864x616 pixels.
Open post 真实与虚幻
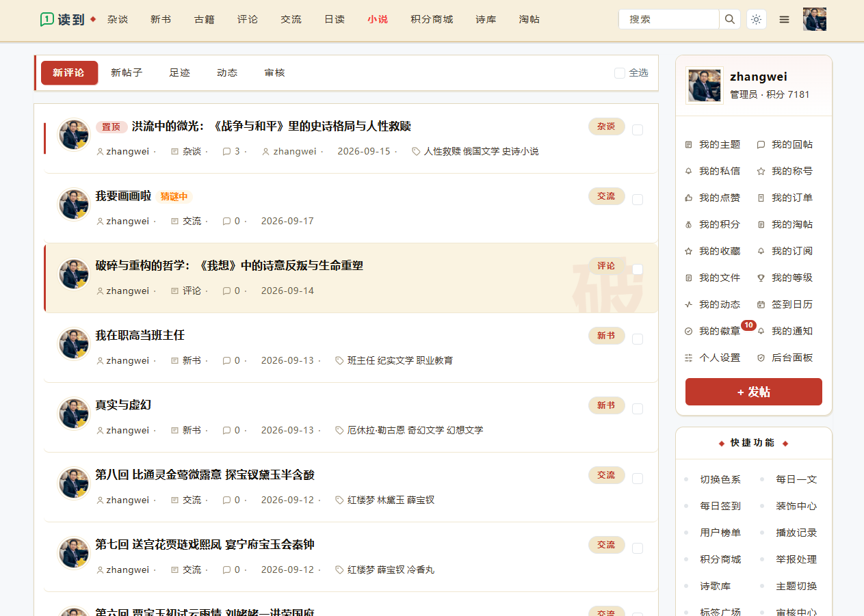(123, 405)
